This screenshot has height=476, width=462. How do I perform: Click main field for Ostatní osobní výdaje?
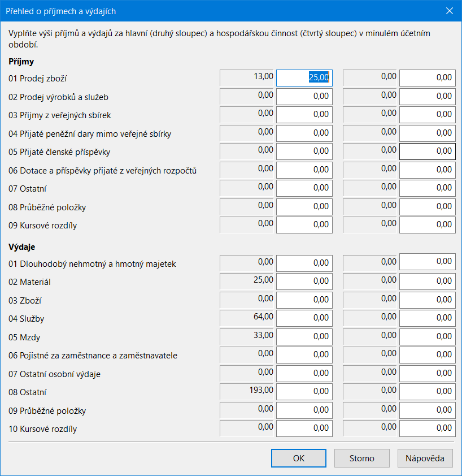tap(304, 373)
